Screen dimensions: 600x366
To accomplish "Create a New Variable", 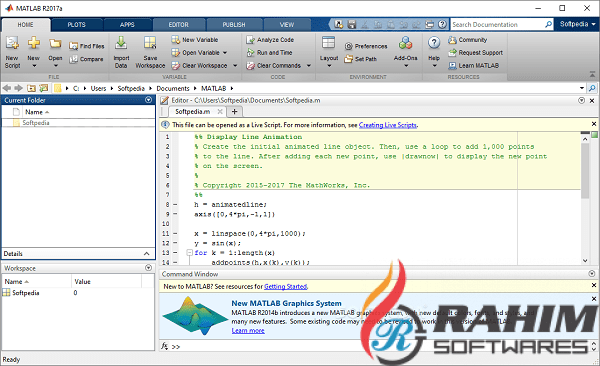I will (195, 39).
